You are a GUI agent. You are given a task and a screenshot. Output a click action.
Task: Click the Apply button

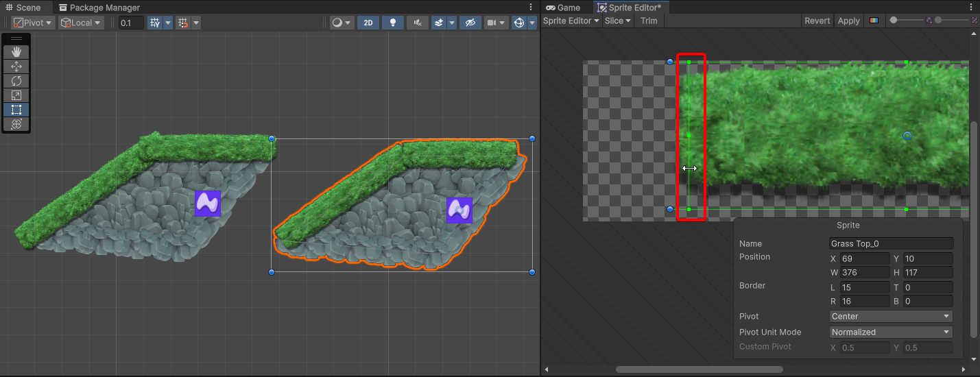click(848, 21)
